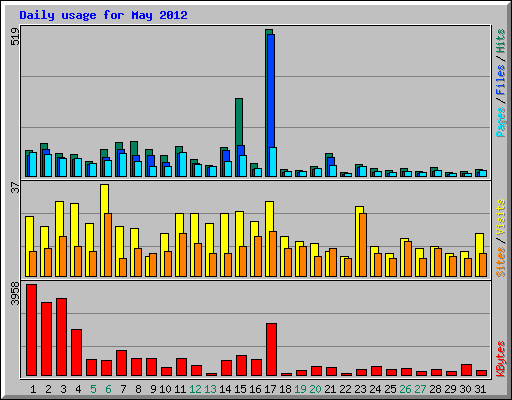
Task: Click day 9 on the x-axis
Action: tap(153, 389)
